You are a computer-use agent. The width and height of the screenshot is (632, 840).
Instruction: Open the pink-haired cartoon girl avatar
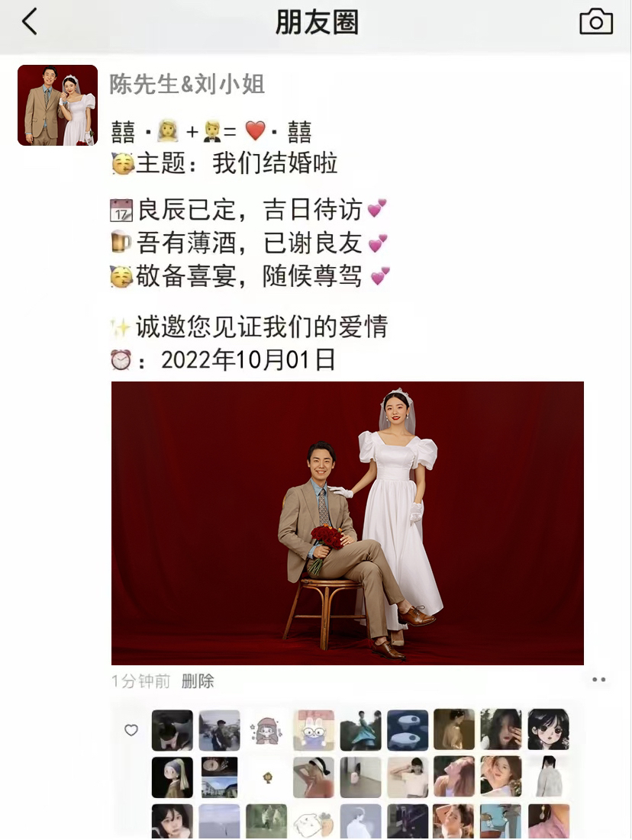pyautogui.click(x=266, y=729)
